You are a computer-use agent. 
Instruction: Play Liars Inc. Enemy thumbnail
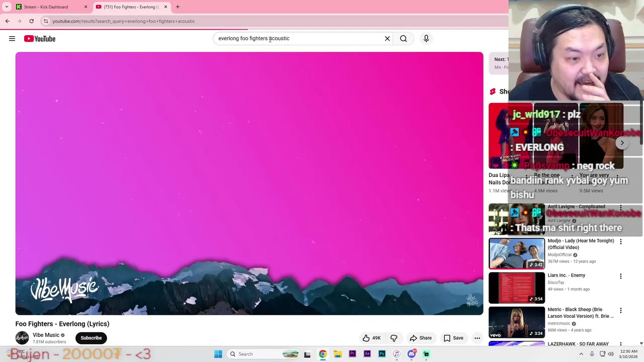(517, 288)
